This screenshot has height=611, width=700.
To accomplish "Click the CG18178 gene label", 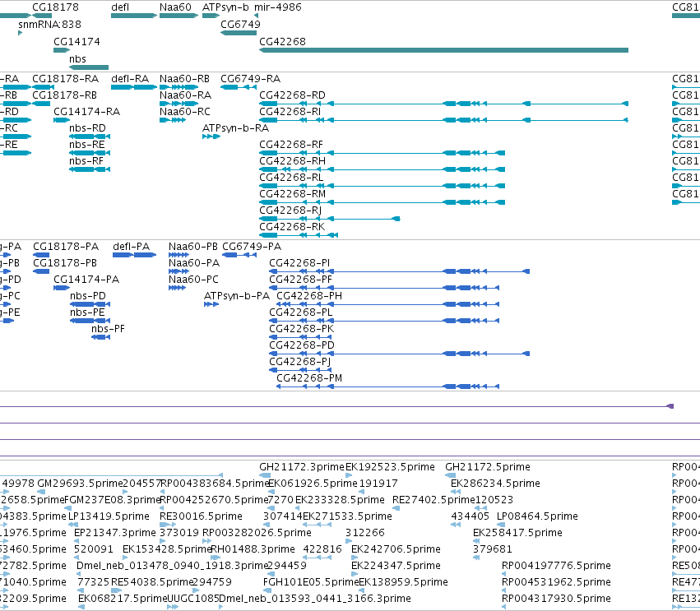I will click(x=55, y=7).
